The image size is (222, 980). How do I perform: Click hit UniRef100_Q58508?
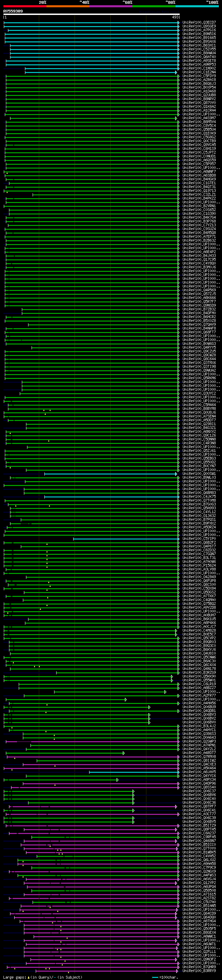click(199, 891)
